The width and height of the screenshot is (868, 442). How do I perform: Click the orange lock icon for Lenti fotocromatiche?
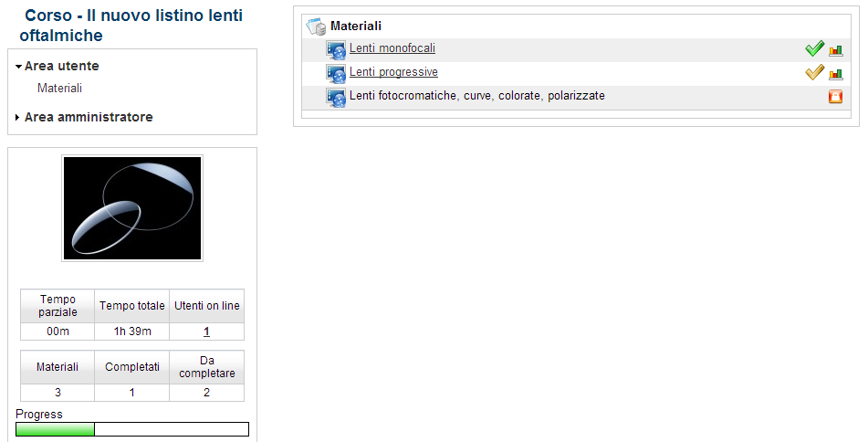(835, 97)
